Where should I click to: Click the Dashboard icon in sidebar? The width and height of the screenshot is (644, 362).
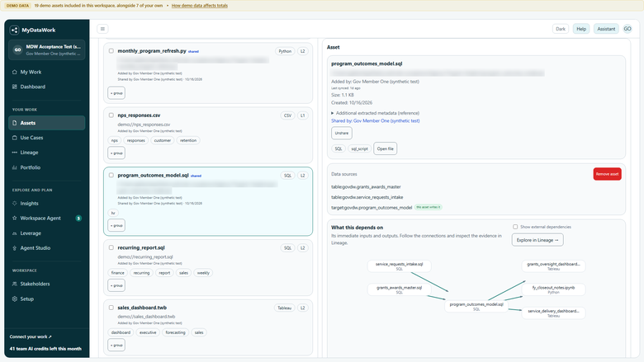coord(15,87)
